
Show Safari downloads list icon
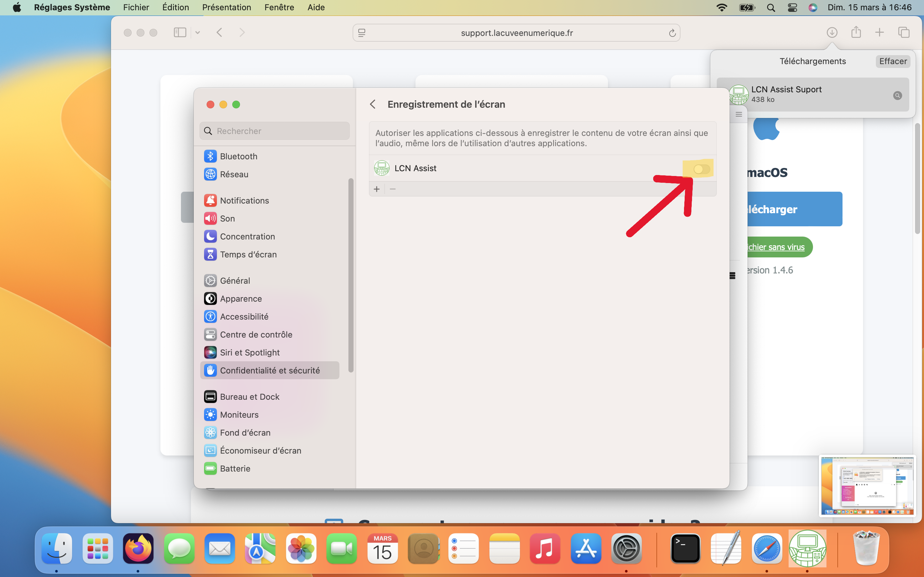click(x=832, y=33)
